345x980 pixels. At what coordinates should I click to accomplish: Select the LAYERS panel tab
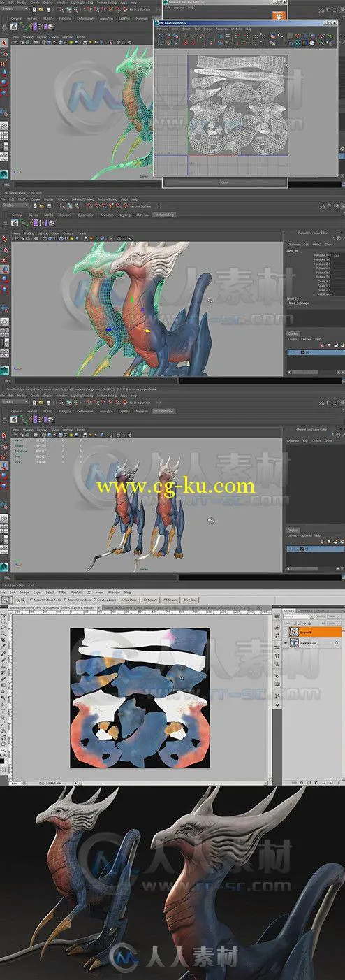click(x=288, y=610)
